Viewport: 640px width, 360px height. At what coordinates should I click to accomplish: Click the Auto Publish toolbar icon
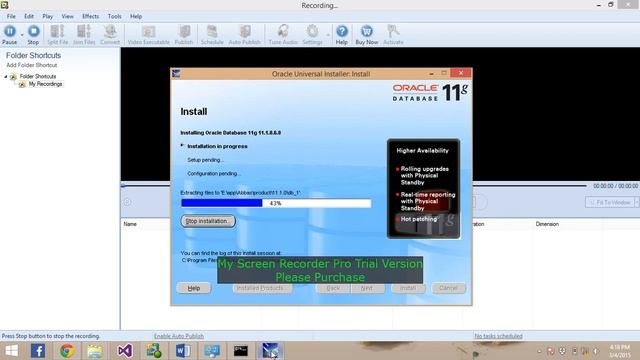click(244, 35)
